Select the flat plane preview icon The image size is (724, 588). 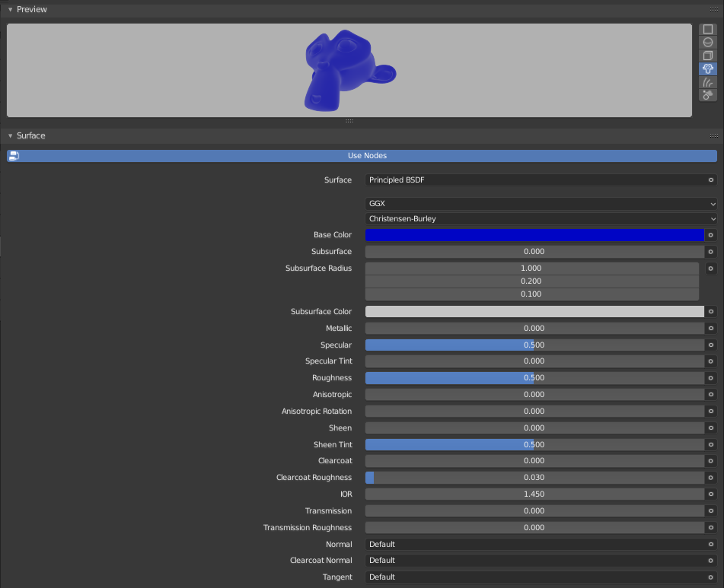[x=707, y=30]
